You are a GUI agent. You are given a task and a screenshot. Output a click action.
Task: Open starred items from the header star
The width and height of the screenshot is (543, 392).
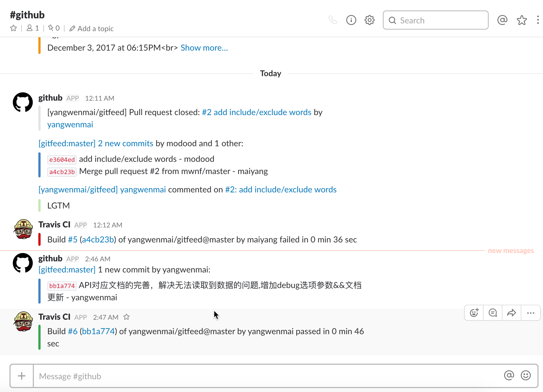click(522, 20)
